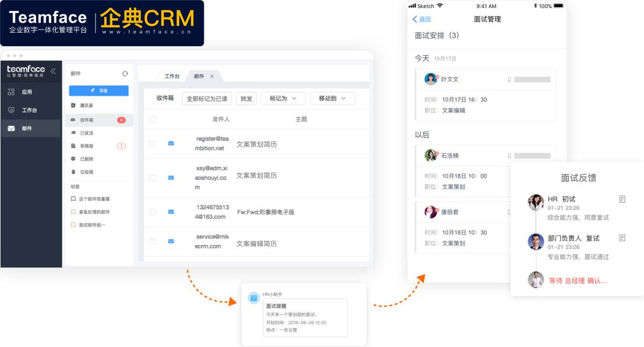The height and width of the screenshot is (347, 644).
Task: Select the 草稿箱 folder label
Action: (86, 146)
